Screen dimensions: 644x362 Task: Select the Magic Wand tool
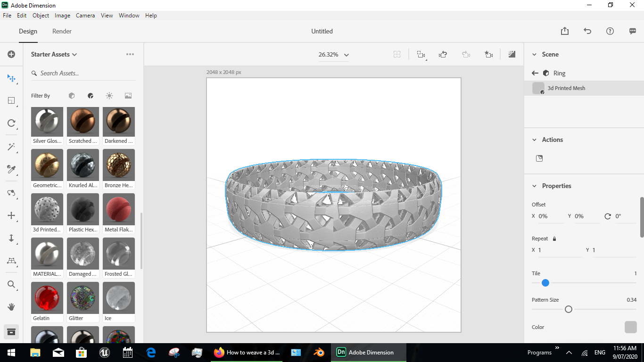click(x=11, y=147)
